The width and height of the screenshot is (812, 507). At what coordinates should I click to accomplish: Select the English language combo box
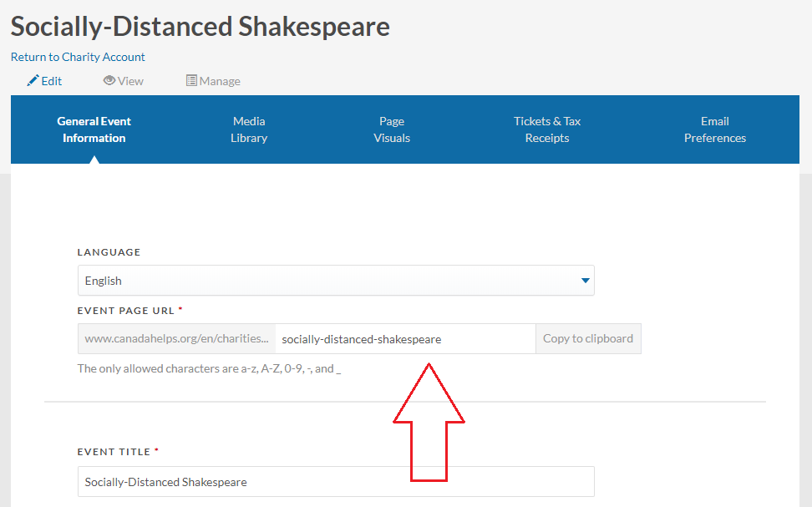[336, 281]
